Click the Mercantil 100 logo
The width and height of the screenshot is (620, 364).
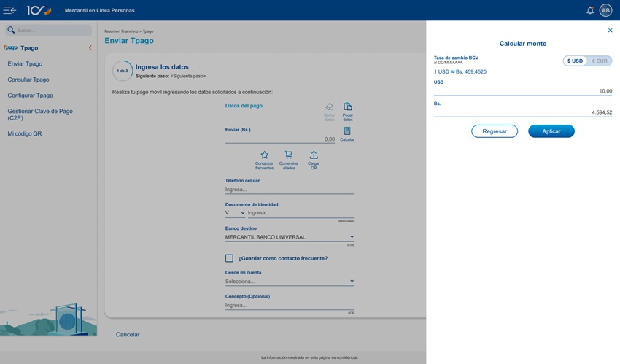click(x=39, y=10)
